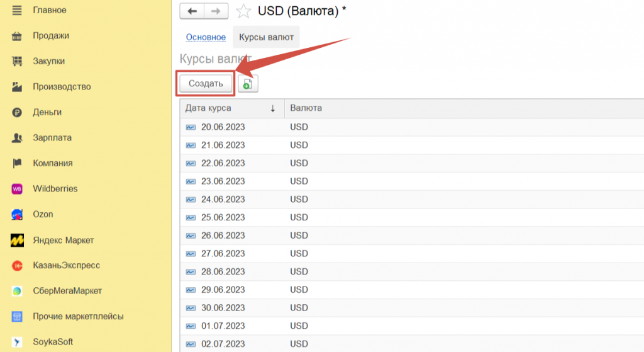Select the 01.07.2023 exchange rate row

pos(223,326)
